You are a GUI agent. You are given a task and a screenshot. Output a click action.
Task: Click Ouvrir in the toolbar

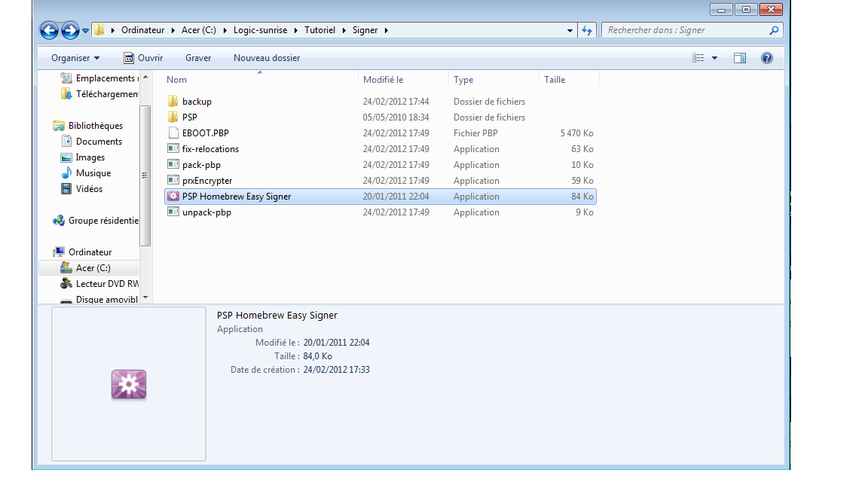(143, 58)
